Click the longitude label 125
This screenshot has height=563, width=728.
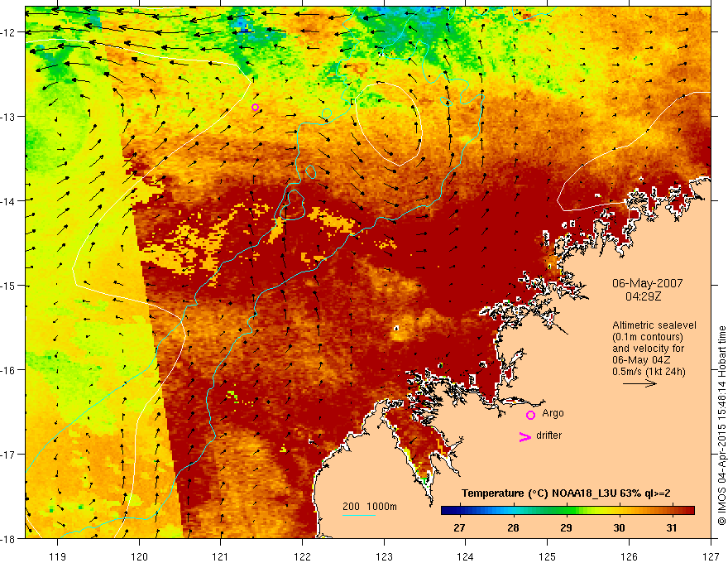click(x=548, y=556)
